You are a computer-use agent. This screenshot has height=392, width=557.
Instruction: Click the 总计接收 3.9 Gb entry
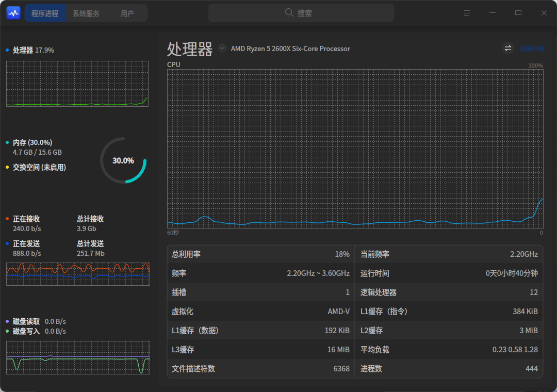(90, 223)
